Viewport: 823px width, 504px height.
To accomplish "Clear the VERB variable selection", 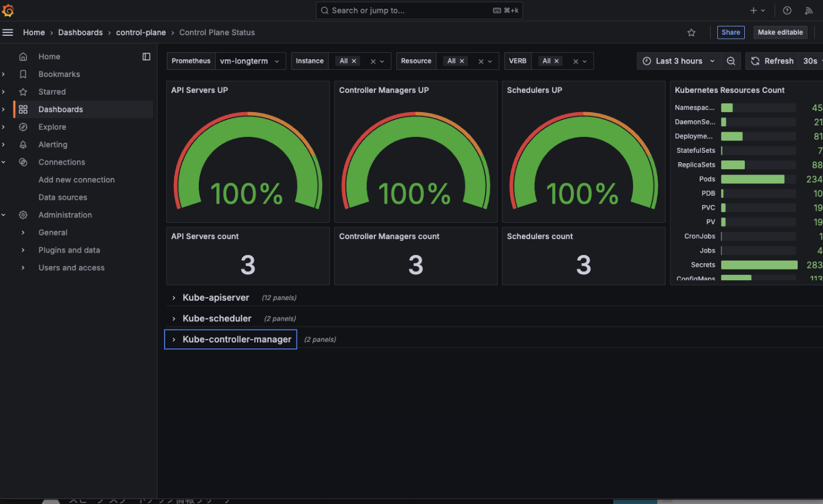I will coord(576,61).
